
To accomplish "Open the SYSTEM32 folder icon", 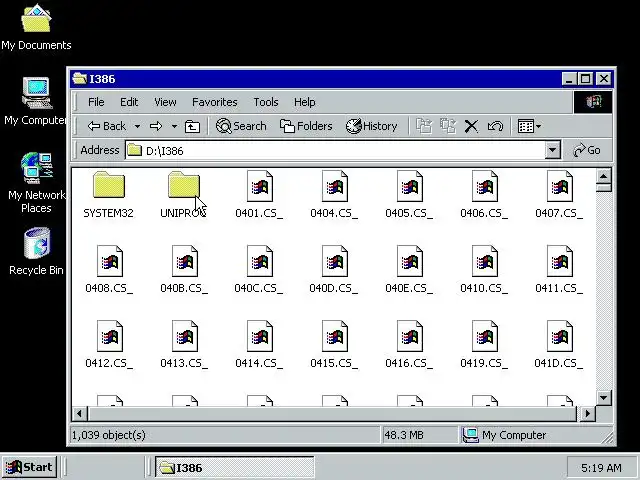I will tap(109, 185).
